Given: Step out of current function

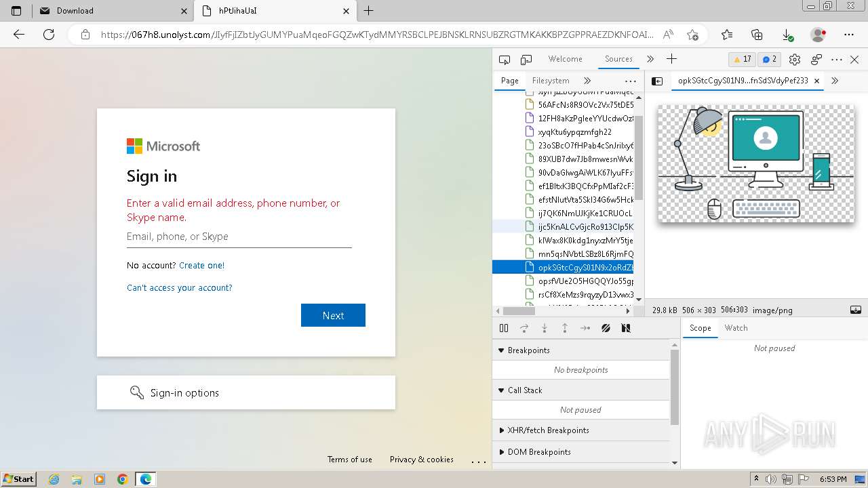Looking at the screenshot, I should coord(565,328).
